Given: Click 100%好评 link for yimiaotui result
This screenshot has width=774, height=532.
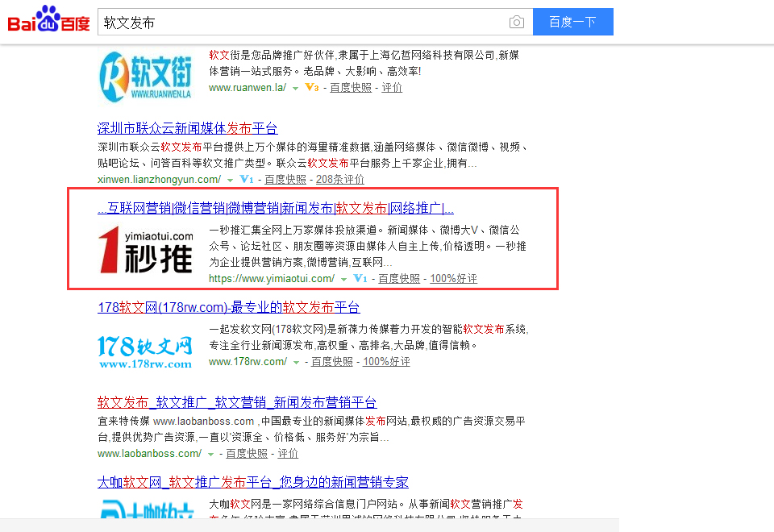Looking at the screenshot, I should pos(454,279).
